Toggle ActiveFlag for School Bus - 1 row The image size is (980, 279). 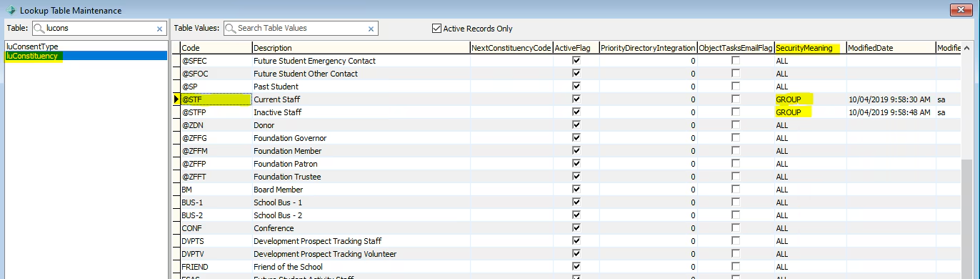[x=576, y=202]
